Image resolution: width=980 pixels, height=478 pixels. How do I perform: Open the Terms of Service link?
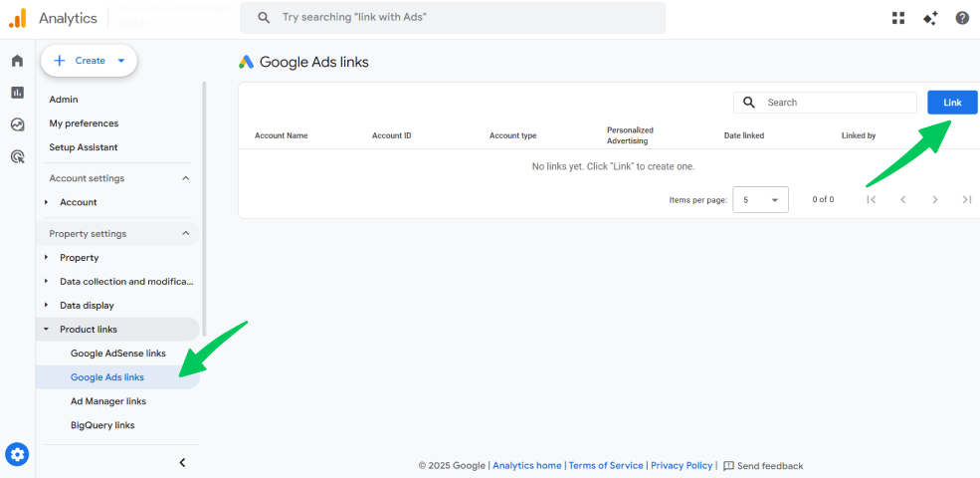click(606, 465)
